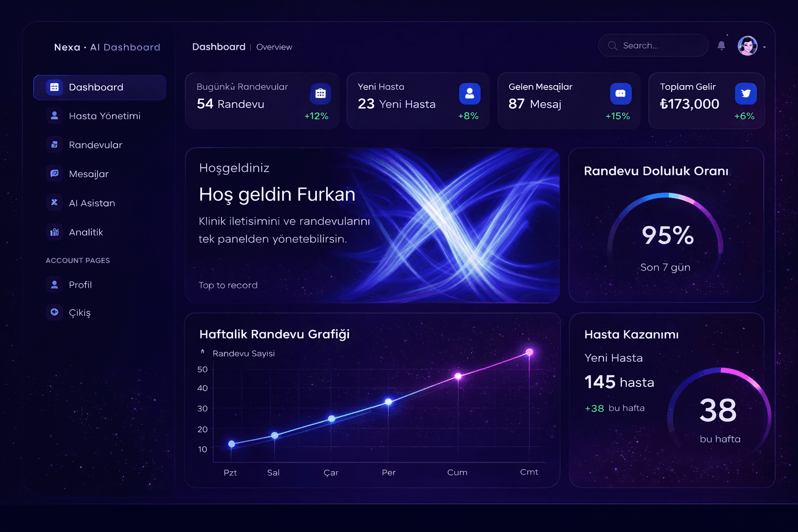This screenshot has width=798, height=532.
Task: Expand the dropdown arrow beside the avatar
Action: coord(765,47)
